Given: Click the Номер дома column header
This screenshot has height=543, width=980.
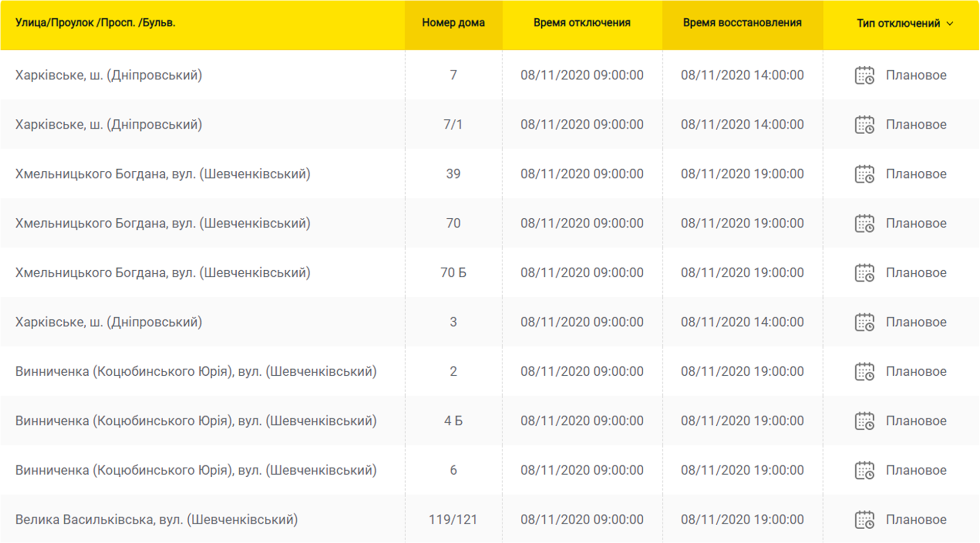Looking at the screenshot, I should (453, 23).
